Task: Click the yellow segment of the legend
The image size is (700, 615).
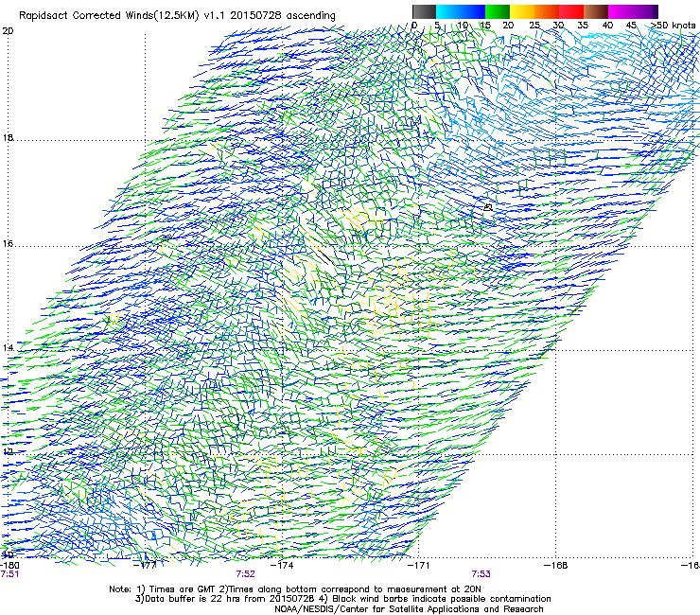Action: 522,11
